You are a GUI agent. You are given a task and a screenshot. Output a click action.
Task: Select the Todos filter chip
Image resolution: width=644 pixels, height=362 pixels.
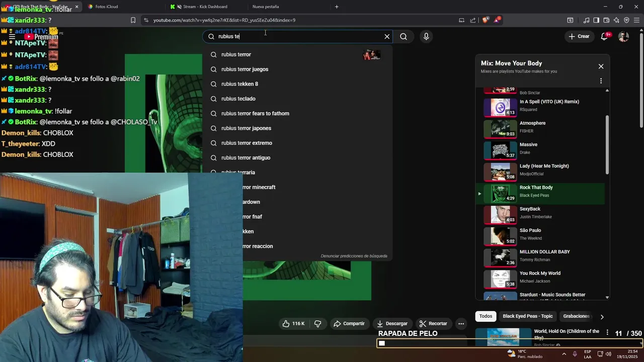click(x=486, y=316)
